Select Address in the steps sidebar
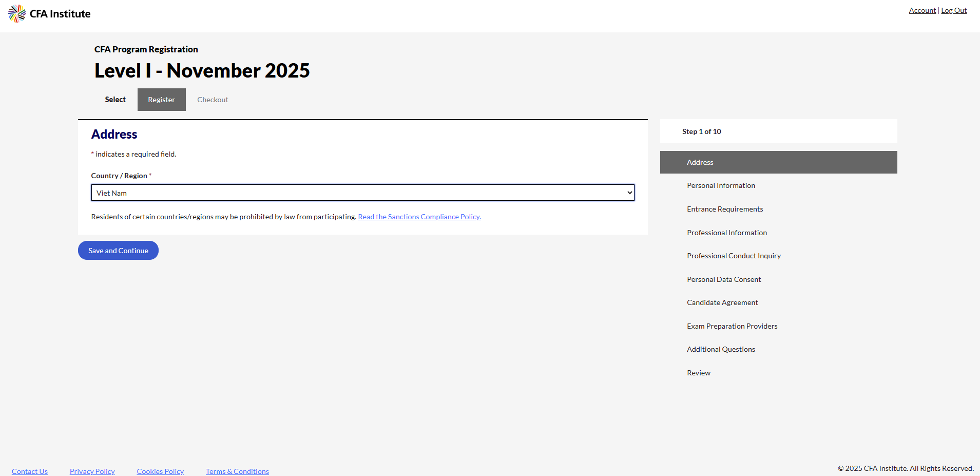This screenshot has width=980, height=476. pyautogui.click(x=778, y=162)
